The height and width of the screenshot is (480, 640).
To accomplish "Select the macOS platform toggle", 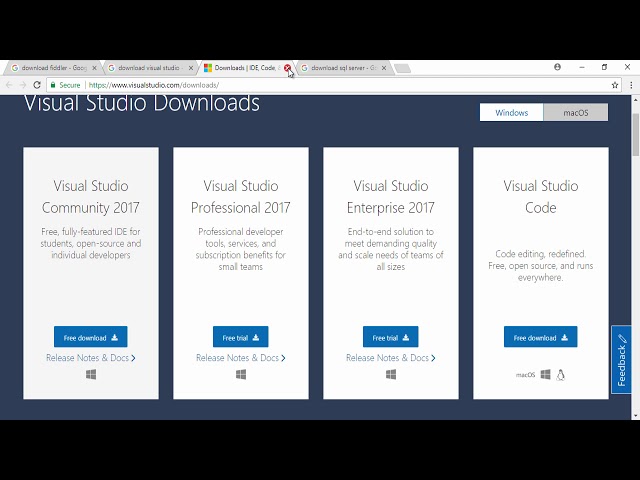I will tap(576, 112).
